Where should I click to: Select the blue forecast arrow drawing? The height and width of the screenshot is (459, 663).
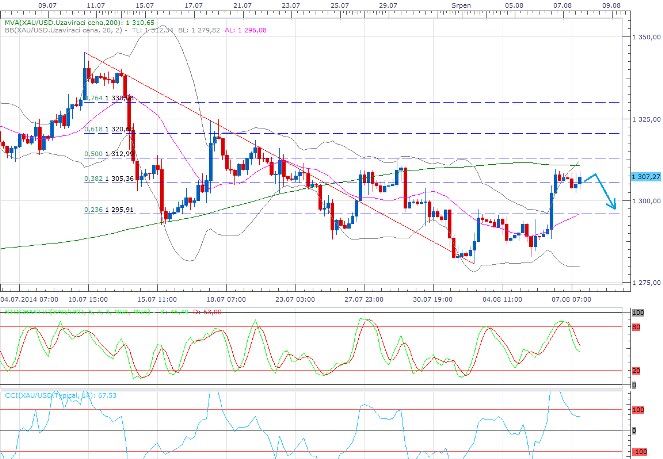601,190
